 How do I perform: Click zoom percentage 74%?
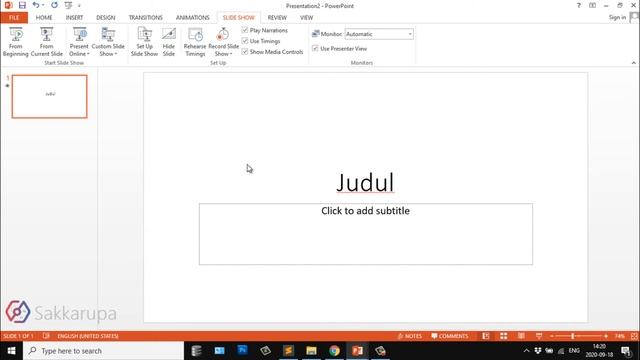[620, 336]
